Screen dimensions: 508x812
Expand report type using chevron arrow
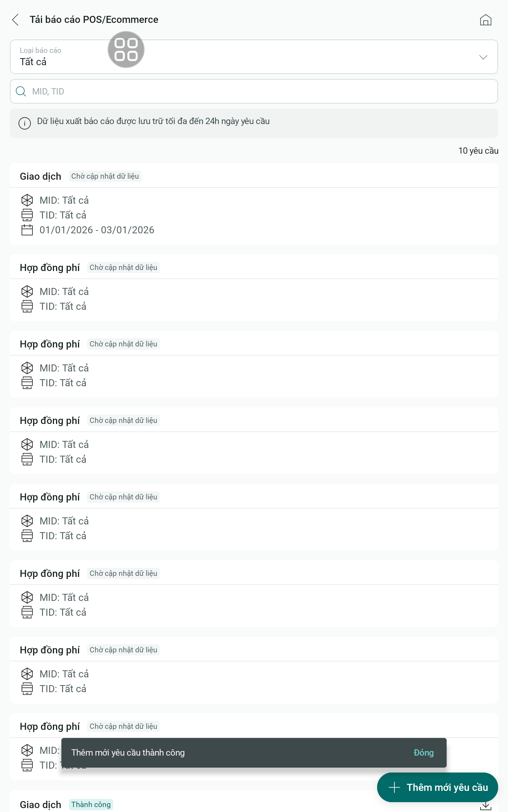[x=483, y=57]
